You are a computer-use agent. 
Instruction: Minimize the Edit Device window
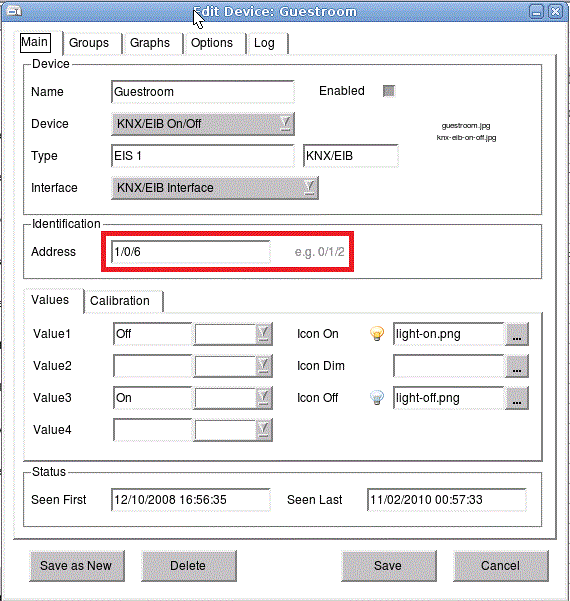coord(537,12)
